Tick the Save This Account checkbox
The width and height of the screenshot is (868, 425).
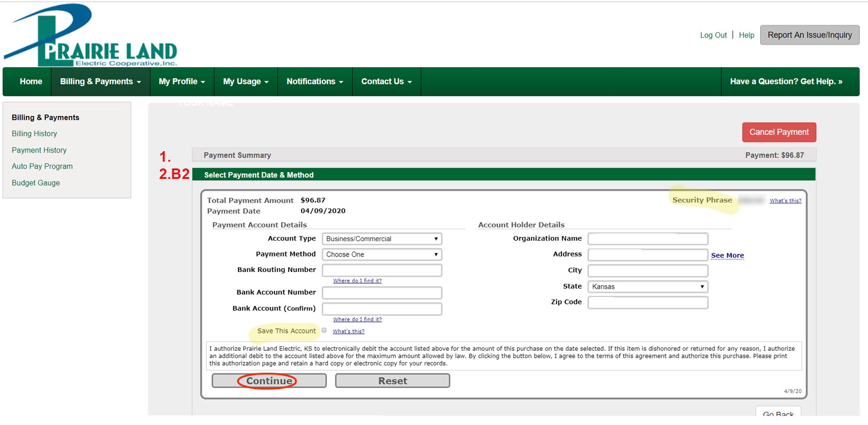coord(324,330)
